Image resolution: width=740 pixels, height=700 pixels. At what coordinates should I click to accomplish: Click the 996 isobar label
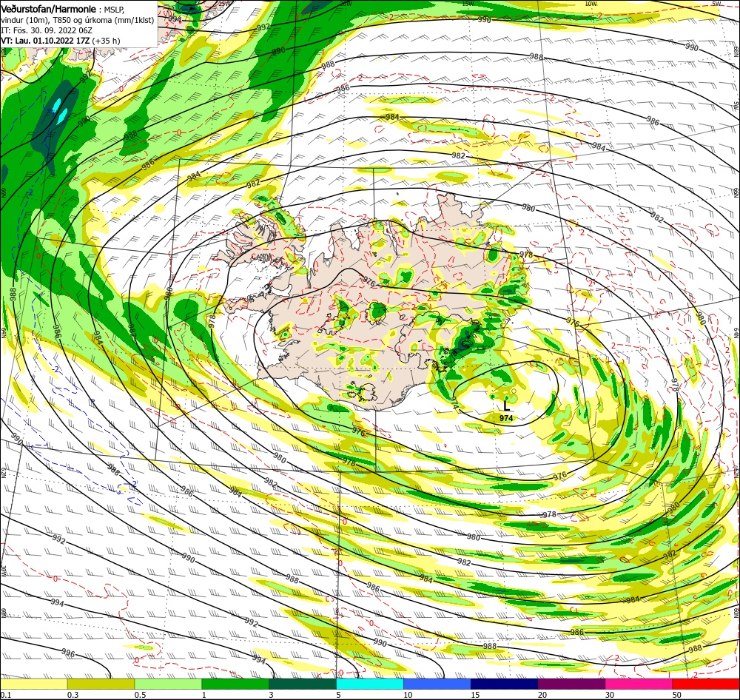69,653
